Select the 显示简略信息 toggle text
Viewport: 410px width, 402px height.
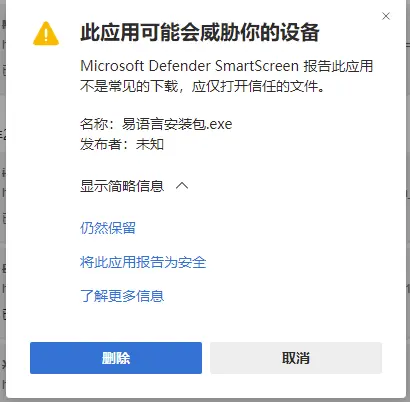122,186
